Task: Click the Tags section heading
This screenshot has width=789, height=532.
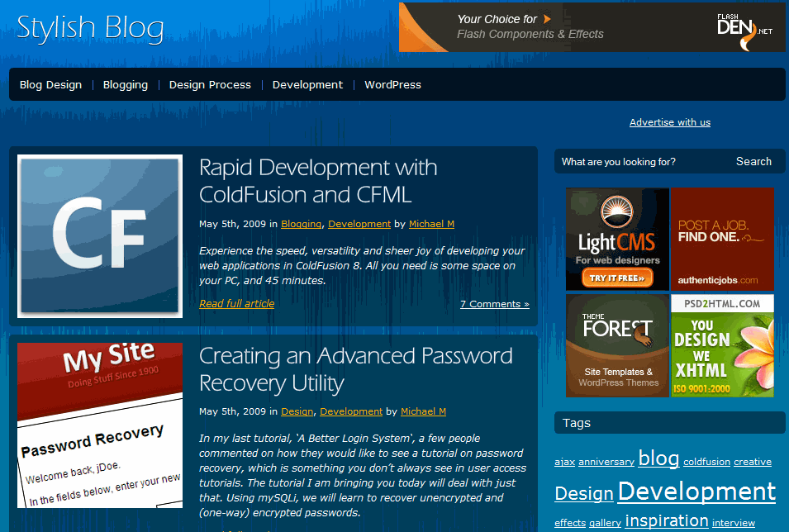Action: pyautogui.click(x=576, y=423)
